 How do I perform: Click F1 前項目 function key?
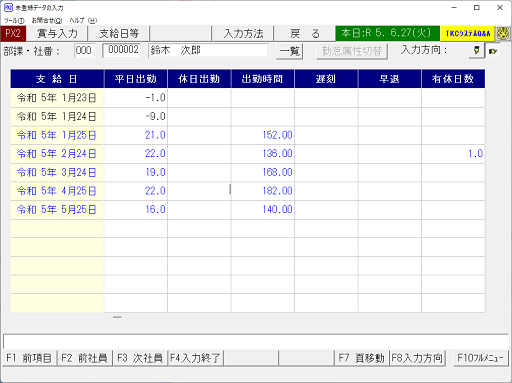pyautogui.click(x=29, y=358)
